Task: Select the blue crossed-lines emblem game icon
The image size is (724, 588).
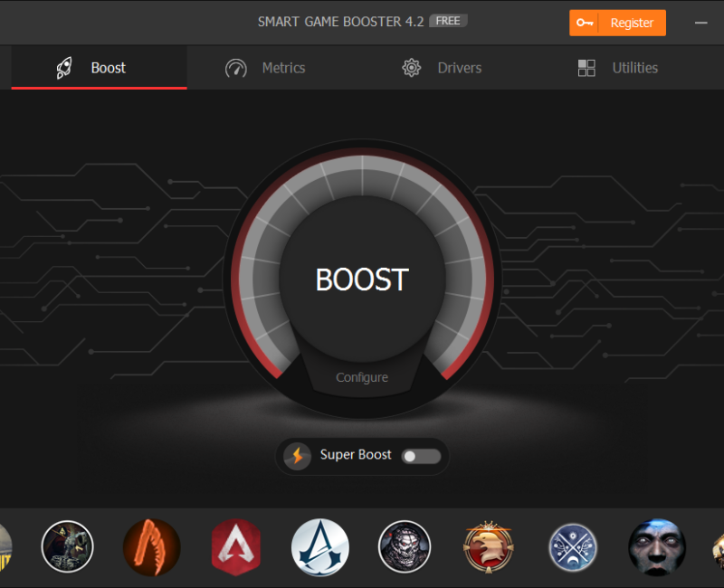Action: (x=573, y=547)
